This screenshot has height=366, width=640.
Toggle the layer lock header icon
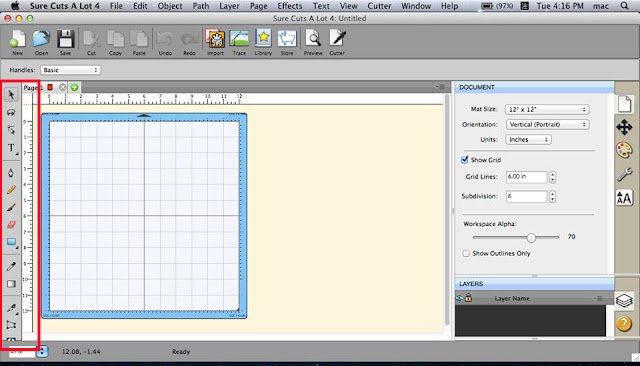468,298
